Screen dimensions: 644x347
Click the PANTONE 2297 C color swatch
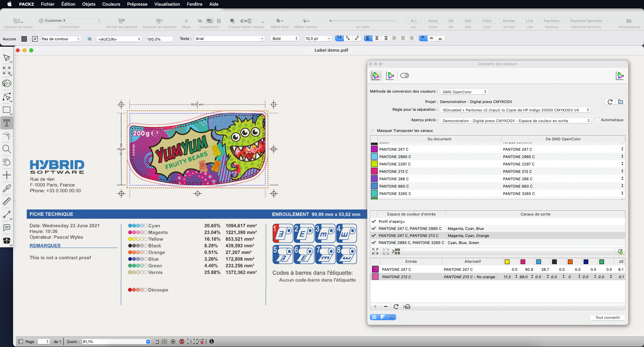coord(374,164)
